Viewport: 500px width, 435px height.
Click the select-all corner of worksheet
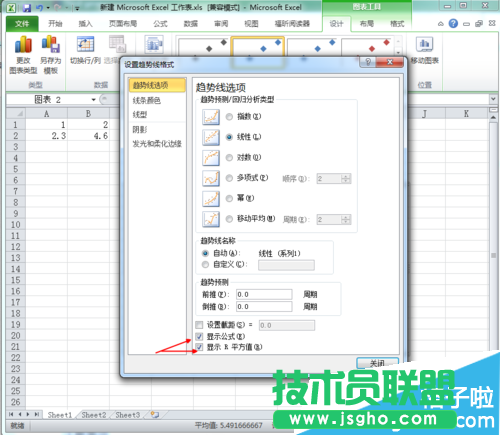(16, 114)
